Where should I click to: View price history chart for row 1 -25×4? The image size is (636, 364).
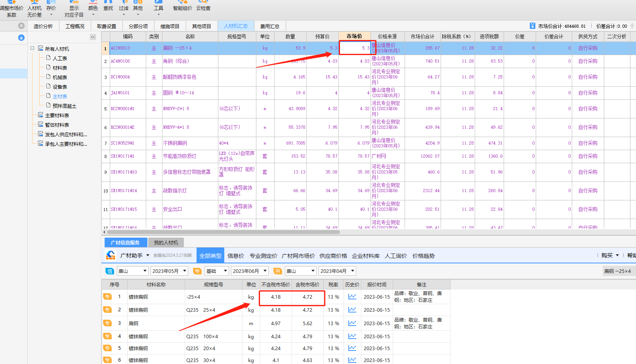[352, 297]
